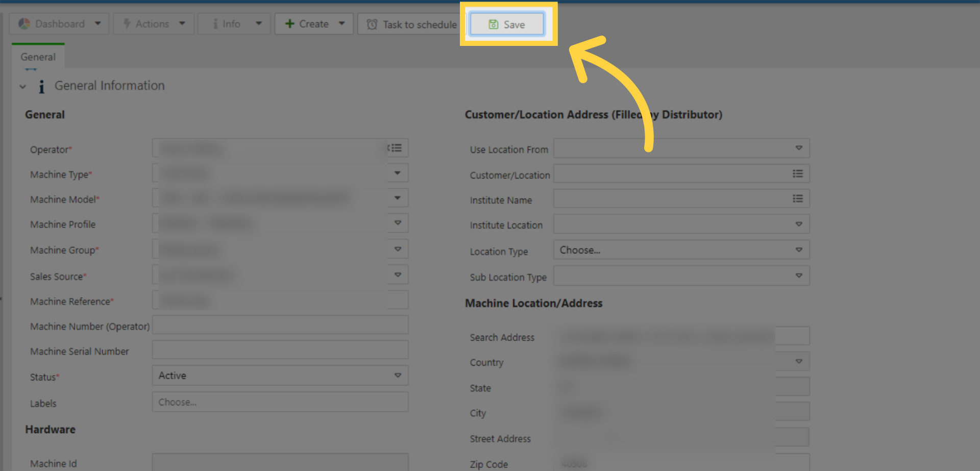Viewport: 980px width, 471px height.
Task: Collapse the General Information section
Action: pos(22,86)
